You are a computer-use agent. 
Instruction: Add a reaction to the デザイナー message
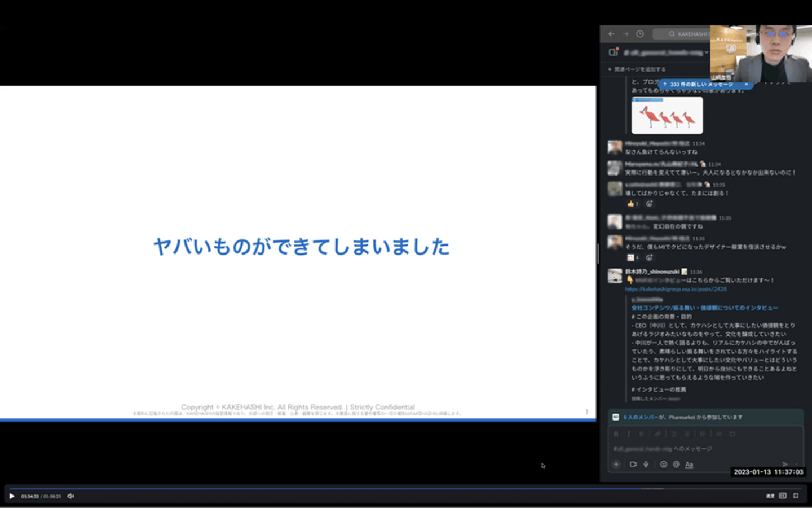click(650, 258)
